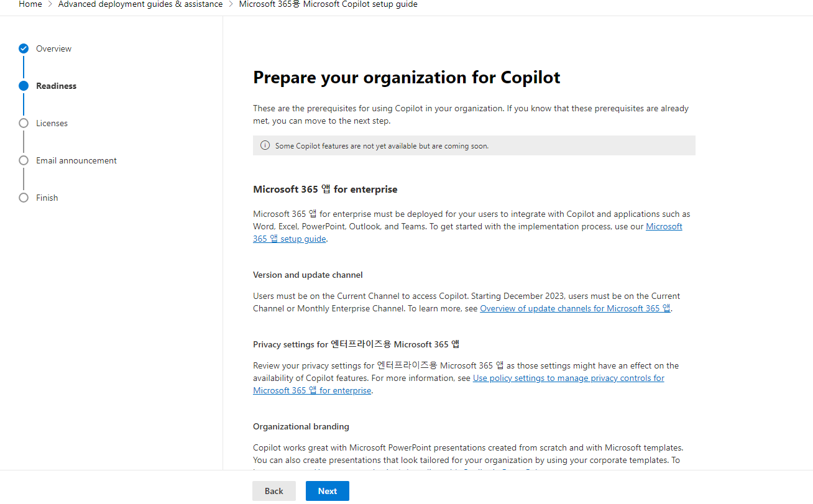
Task: Click the 'Privacy settings for' section heading
Action: pyautogui.click(x=356, y=344)
